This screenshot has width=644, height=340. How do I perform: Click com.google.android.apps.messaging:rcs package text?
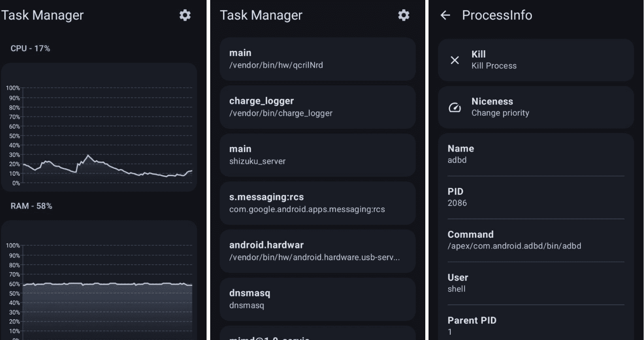(307, 209)
